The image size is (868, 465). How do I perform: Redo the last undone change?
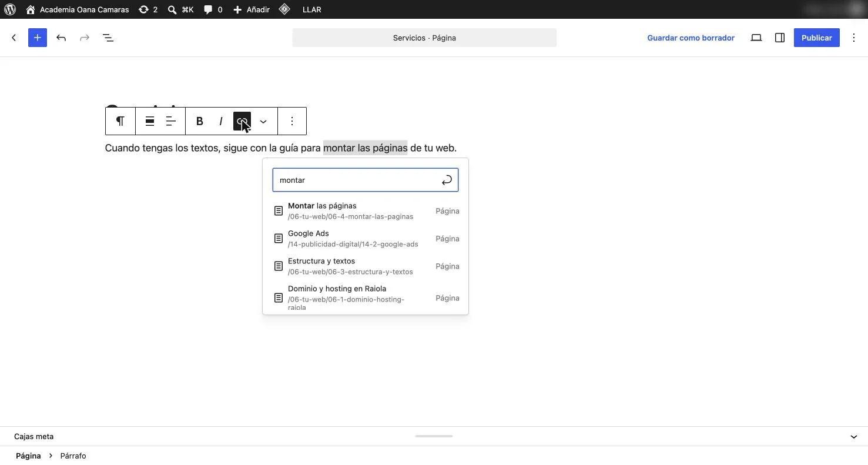[x=85, y=38]
